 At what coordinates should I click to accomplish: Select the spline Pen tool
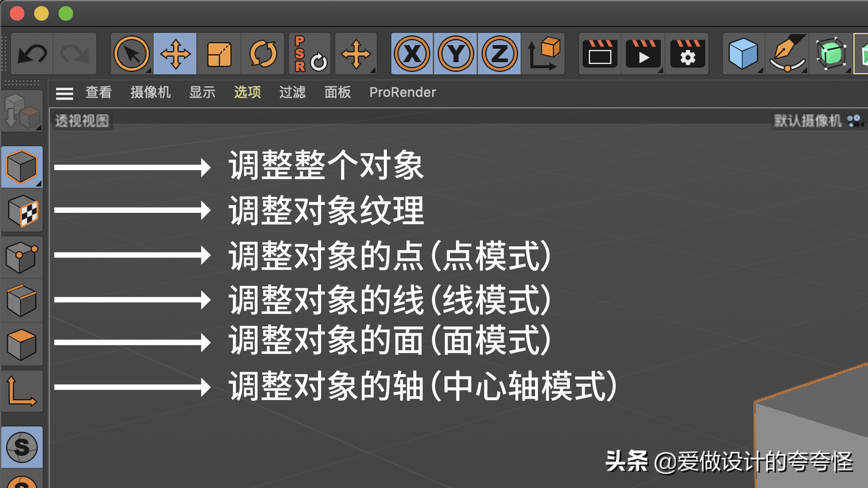(x=787, y=54)
